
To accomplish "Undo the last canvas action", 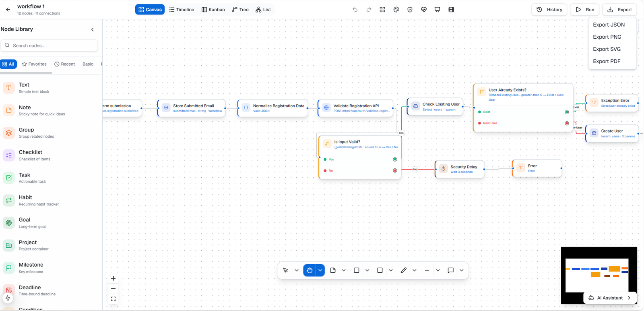I will (355, 10).
